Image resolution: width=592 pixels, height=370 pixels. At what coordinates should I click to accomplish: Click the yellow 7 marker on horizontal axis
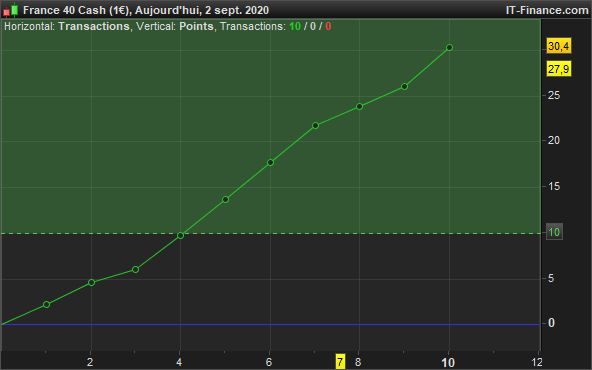(x=340, y=362)
